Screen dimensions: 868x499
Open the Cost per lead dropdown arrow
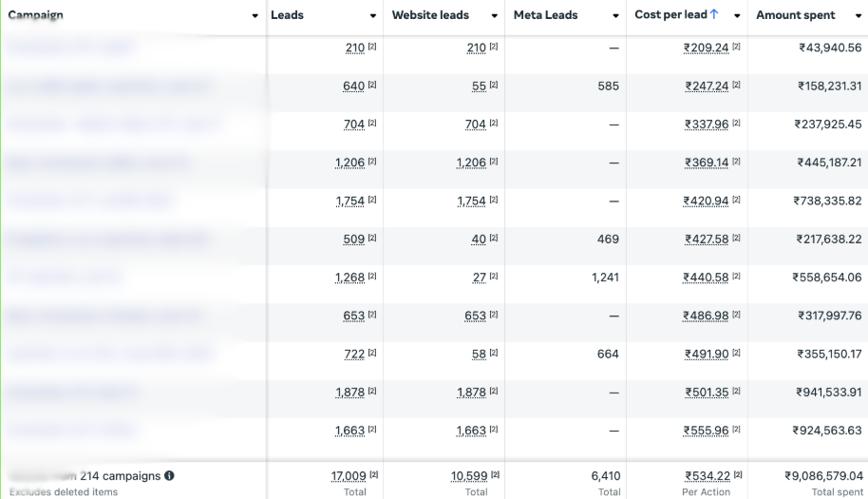point(737,16)
